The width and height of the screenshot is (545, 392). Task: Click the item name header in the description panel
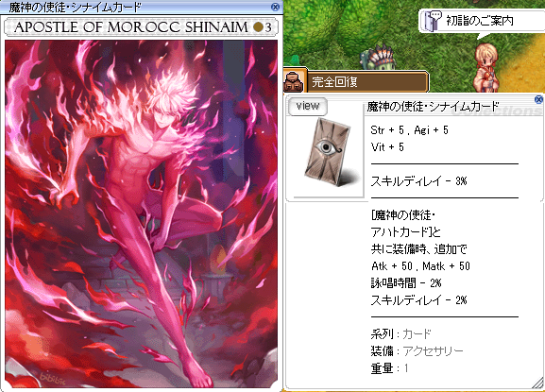(x=434, y=107)
